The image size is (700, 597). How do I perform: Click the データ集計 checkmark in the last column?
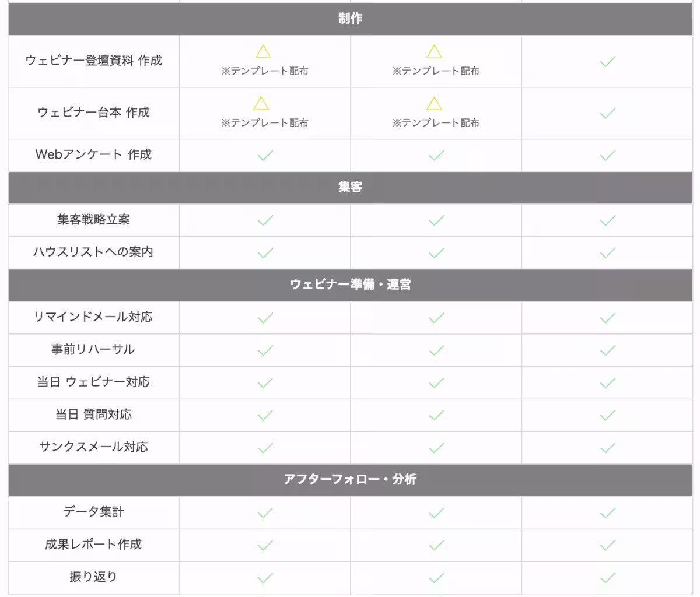(x=608, y=513)
